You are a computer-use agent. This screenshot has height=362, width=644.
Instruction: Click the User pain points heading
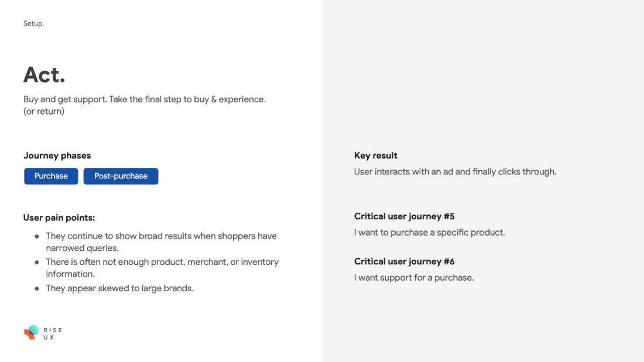tap(59, 218)
